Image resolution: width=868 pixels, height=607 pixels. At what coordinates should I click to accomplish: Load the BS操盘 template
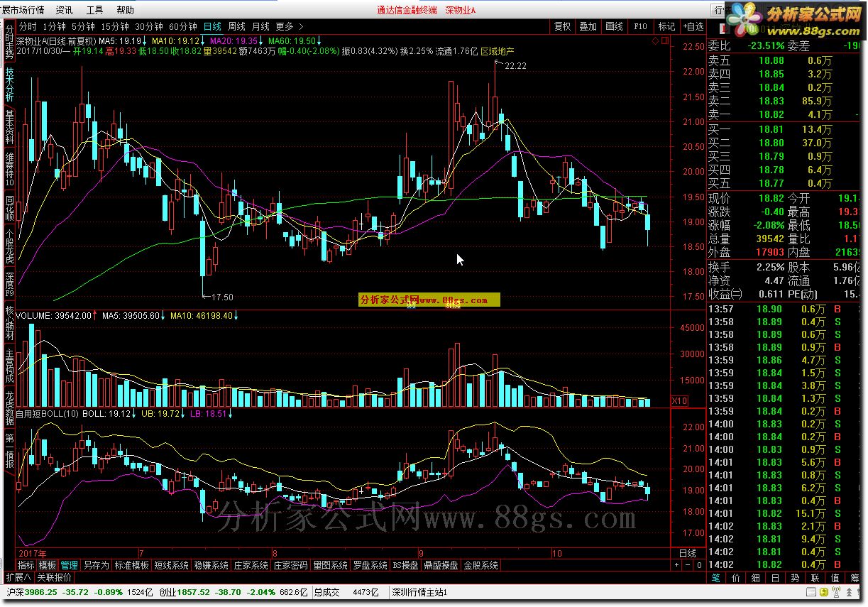tap(405, 566)
